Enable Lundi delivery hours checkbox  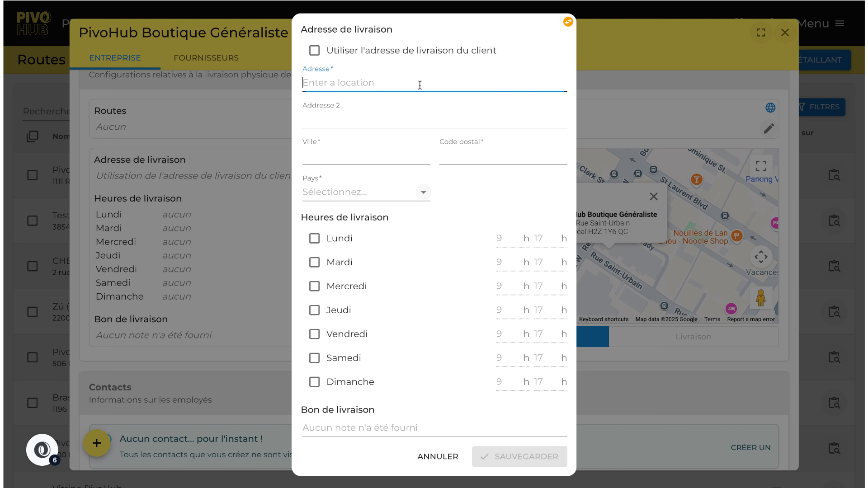pos(314,238)
